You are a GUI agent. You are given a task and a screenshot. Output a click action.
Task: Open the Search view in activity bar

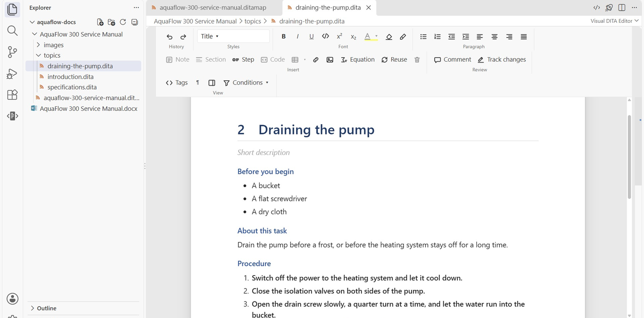13,30
